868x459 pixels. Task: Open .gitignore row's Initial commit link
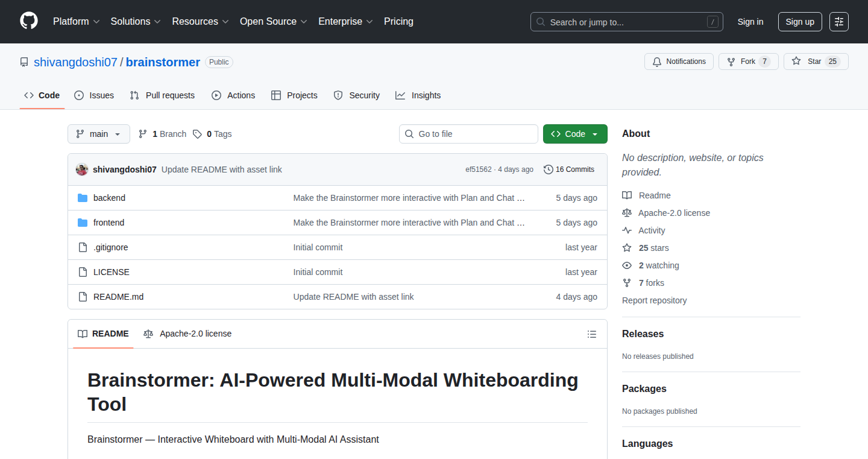pyautogui.click(x=318, y=247)
